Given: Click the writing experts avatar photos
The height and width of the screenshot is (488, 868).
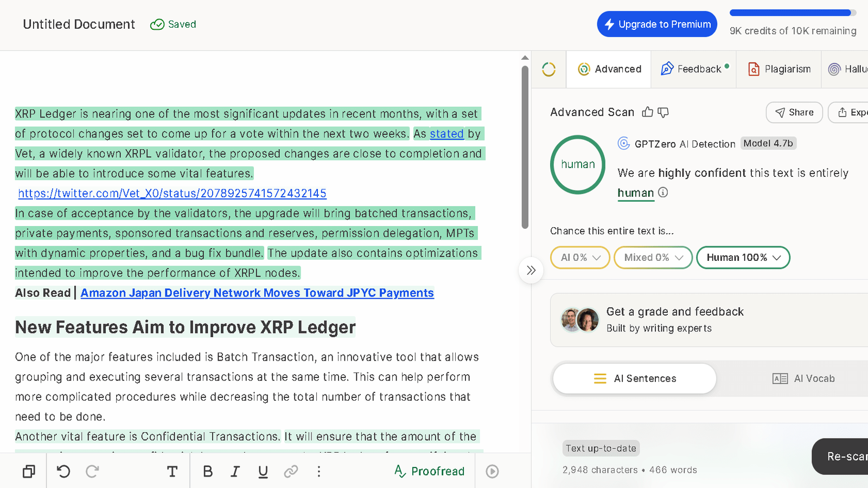Looking at the screenshot, I should [580, 320].
